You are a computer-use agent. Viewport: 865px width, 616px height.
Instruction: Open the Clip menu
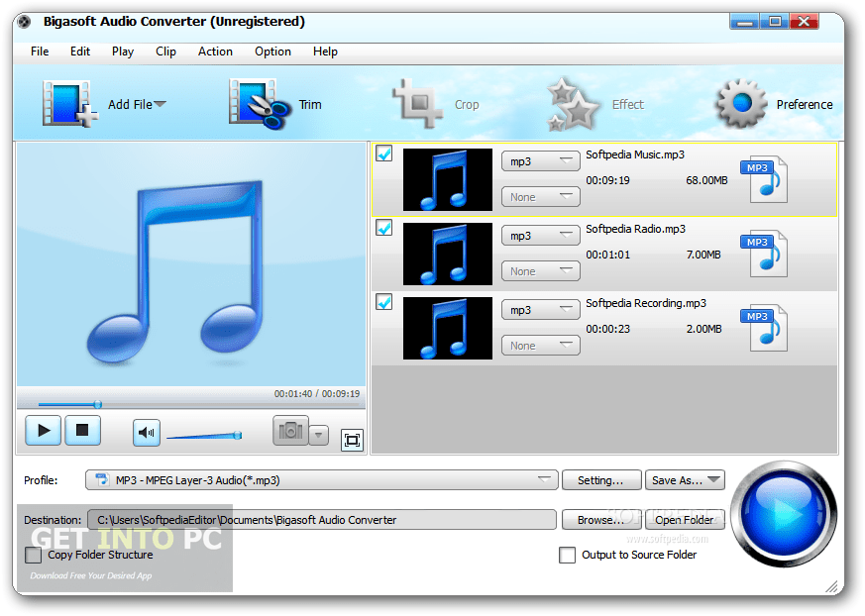point(165,51)
